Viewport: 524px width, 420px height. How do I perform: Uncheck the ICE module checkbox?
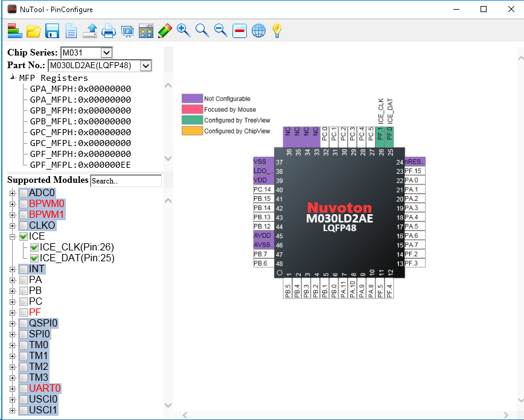pyautogui.click(x=24, y=237)
